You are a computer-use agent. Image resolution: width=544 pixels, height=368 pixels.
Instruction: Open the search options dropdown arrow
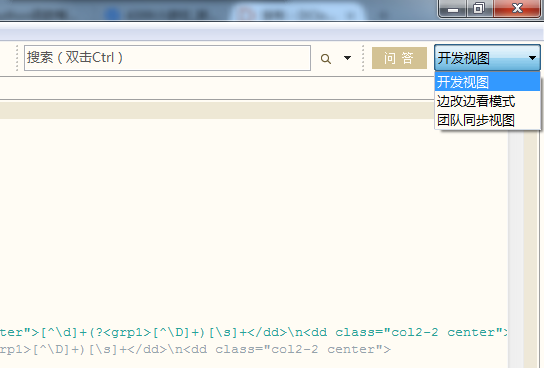coord(347,58)
